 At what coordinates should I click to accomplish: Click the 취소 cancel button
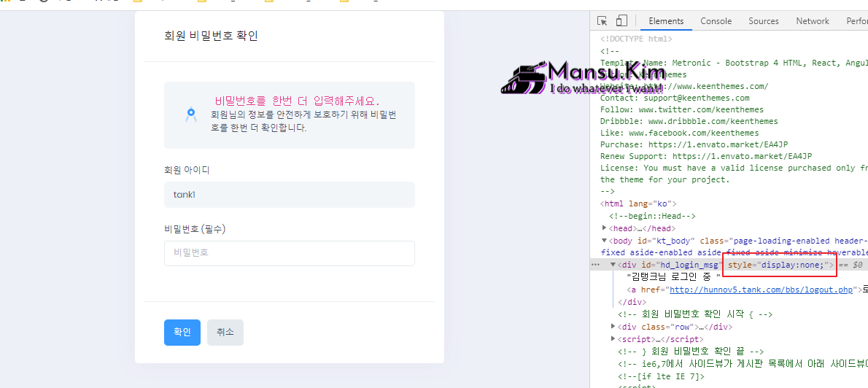tap(225, 332)
